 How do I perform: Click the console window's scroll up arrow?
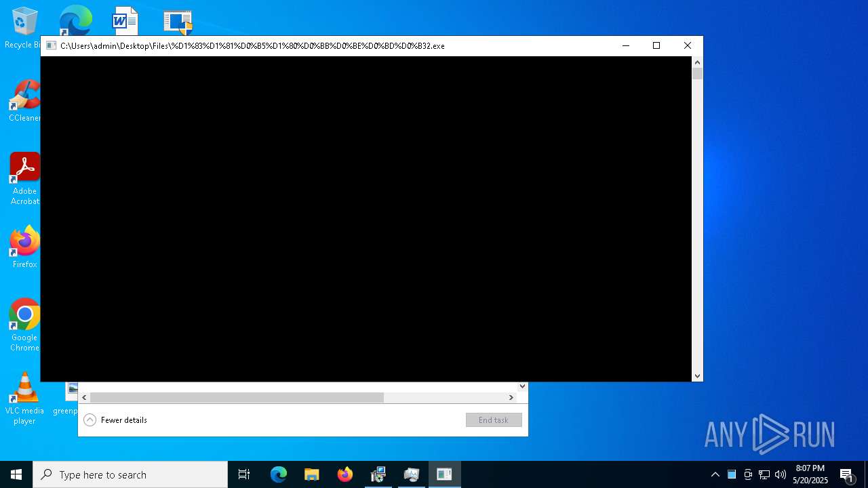(697, 62)
